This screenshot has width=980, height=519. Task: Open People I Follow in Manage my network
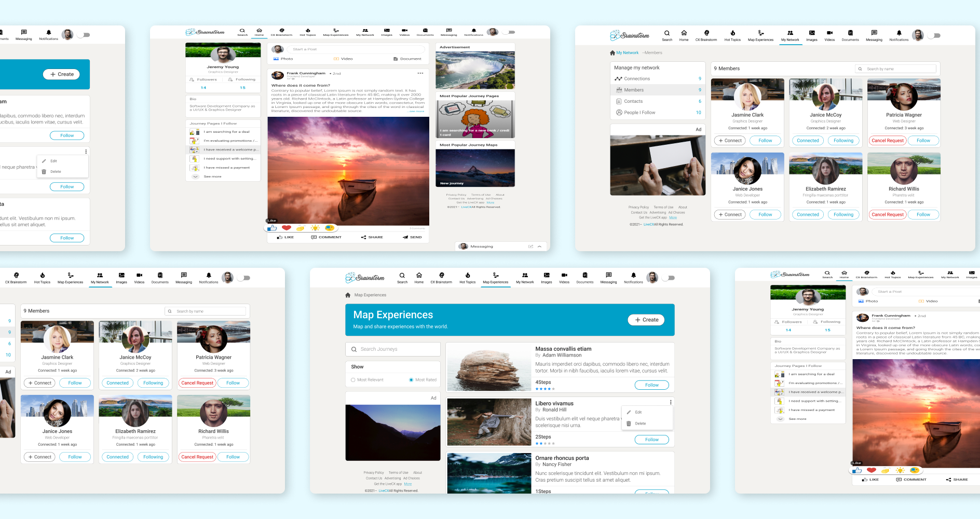pyautogui.click(x=639, y=113)
